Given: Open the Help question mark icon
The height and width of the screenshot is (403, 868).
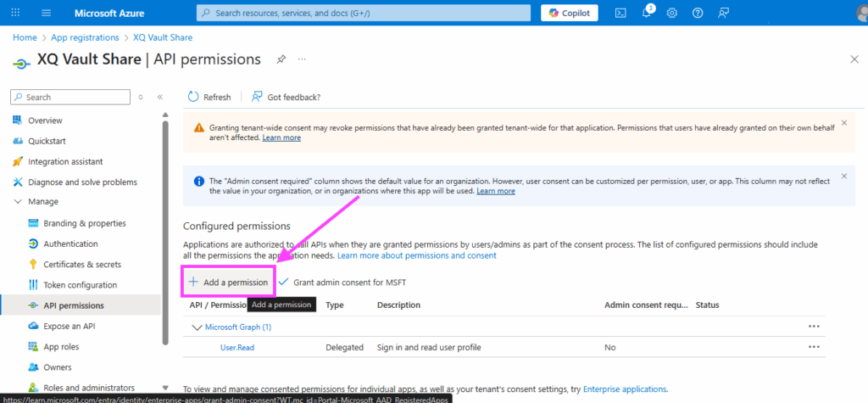Looking at the screenshot, I should click(x=698, y=13).
